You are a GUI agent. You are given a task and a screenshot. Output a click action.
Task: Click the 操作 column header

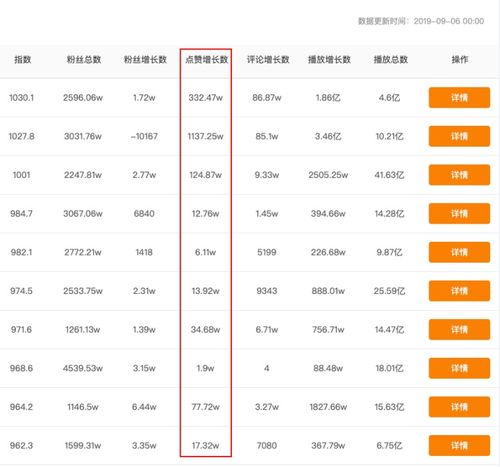pyautogui.click(x=460, y=60)
